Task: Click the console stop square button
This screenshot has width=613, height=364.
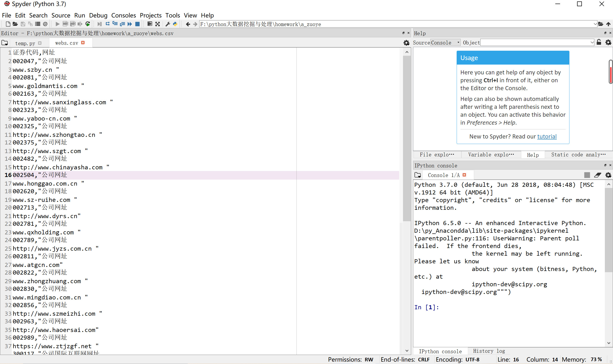Action: (x=587, y=175)
